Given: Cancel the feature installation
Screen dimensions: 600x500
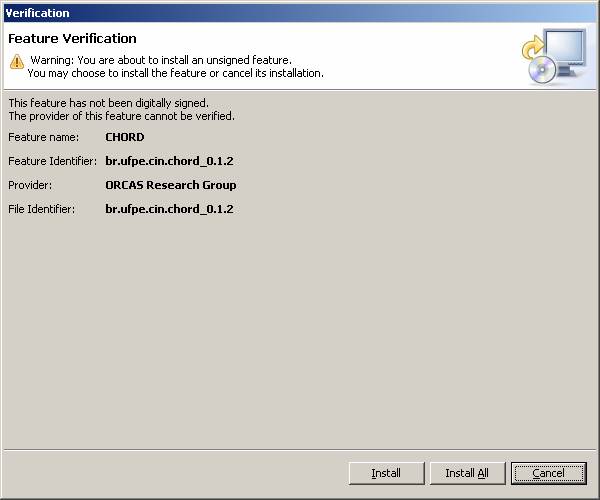Looking at the screenshot, I should point(548,473).
